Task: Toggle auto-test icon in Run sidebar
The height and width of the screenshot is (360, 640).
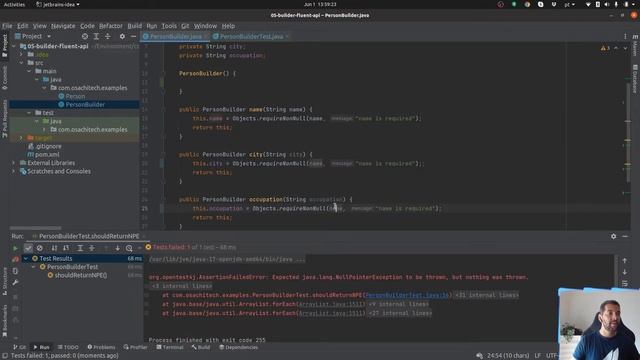Action: pos(16,271)
